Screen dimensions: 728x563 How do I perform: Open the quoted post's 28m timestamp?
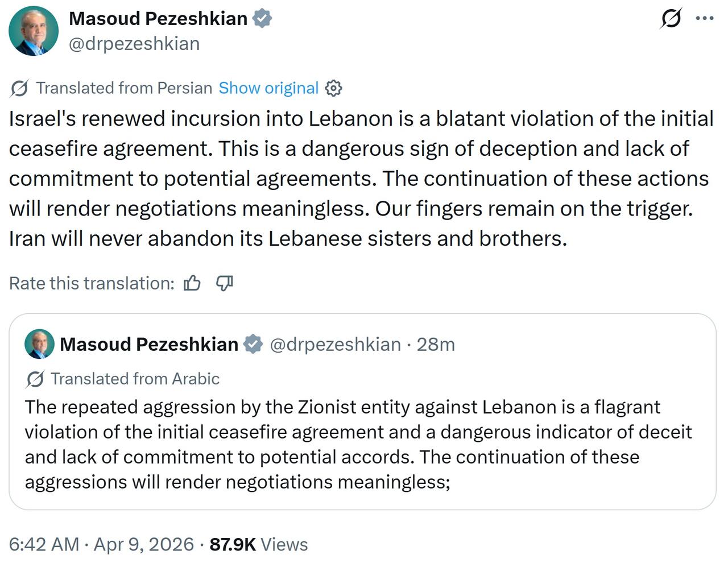436,344
